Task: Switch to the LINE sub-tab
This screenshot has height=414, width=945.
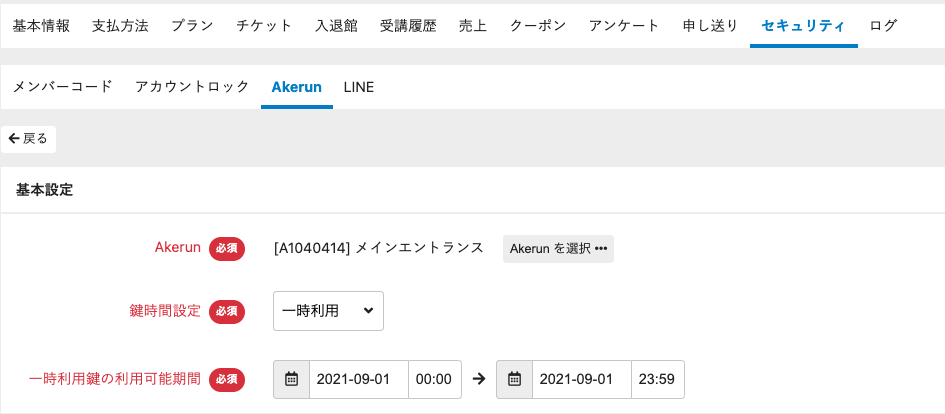Action: point(358,87)
